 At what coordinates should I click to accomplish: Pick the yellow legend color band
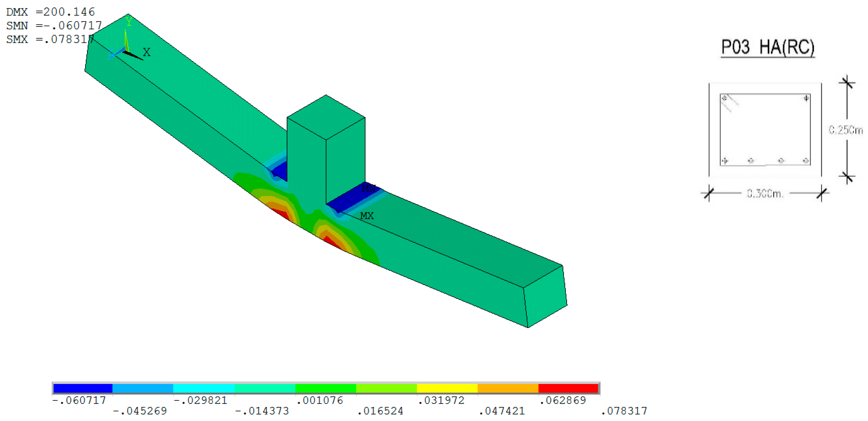click(x=447, y=388)
